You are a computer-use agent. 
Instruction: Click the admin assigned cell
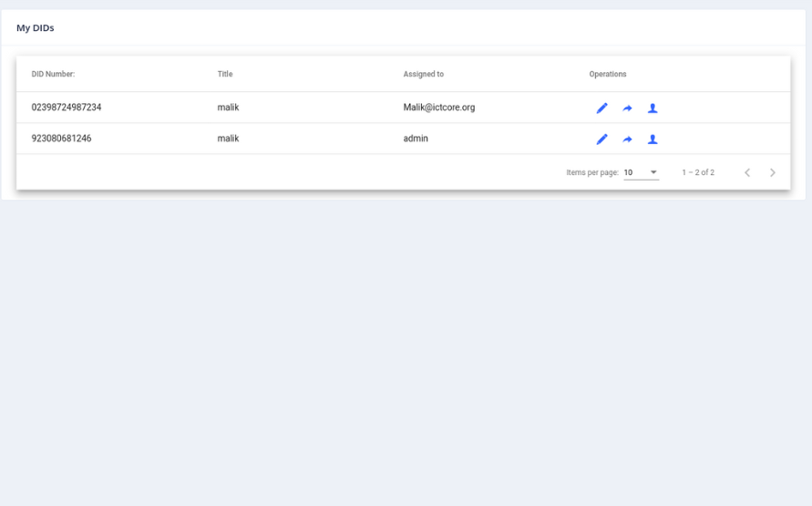(x=416, y=139)
